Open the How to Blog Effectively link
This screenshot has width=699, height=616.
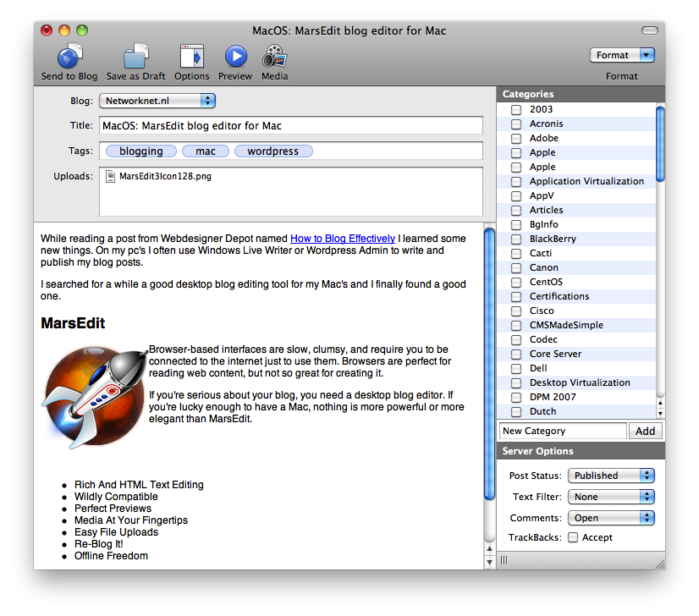(343, 239)
